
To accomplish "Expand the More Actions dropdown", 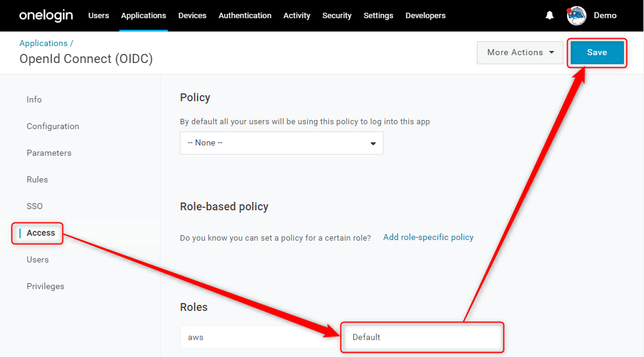I will coord(520,53).
